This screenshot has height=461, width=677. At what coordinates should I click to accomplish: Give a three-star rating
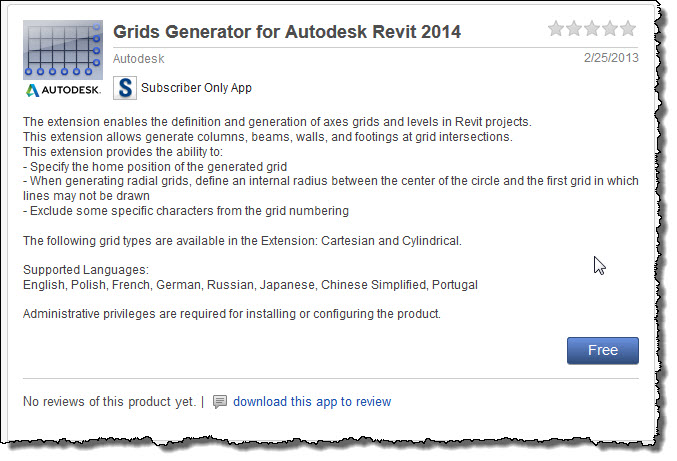tap(592, 29)
